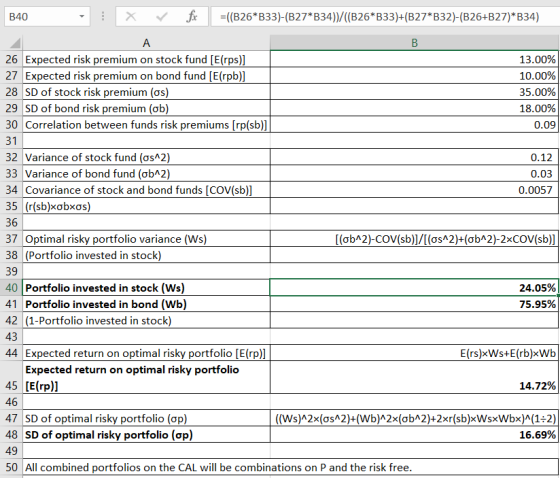Select cell with 13.00% stock risk premium

click(x=414, y=59)
